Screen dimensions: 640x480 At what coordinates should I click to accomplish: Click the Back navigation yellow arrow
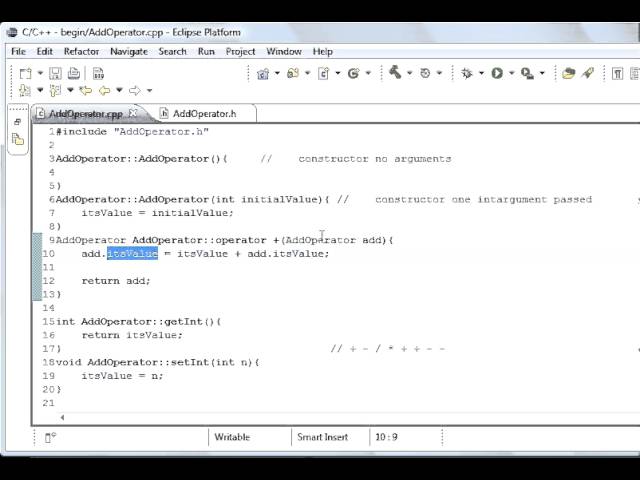click(105, 90)
